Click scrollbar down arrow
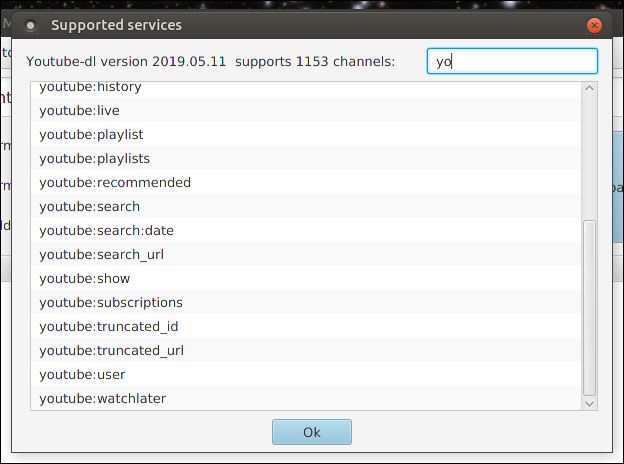This screenshot has width=624, height=464. [589, 402]
